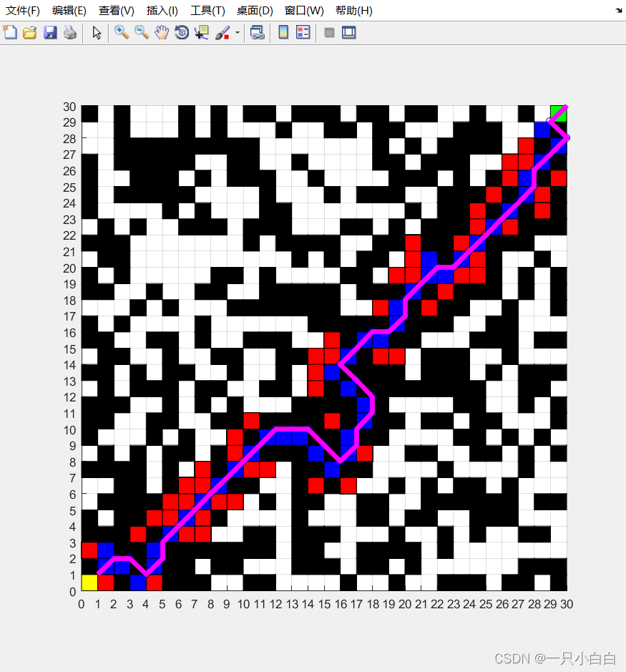Screen dimensions: 626x672
Task: Toggle the Hide Plot Tools button
Action: (x=328, y=32)
